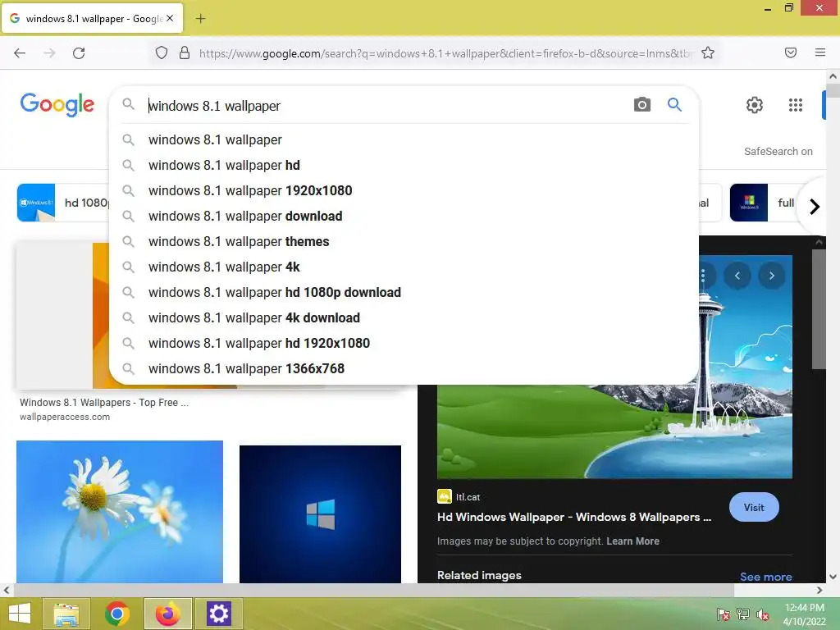840x630 pixels.
Task: Switch to Firefox taskbar icon
Action: point(167,614)
